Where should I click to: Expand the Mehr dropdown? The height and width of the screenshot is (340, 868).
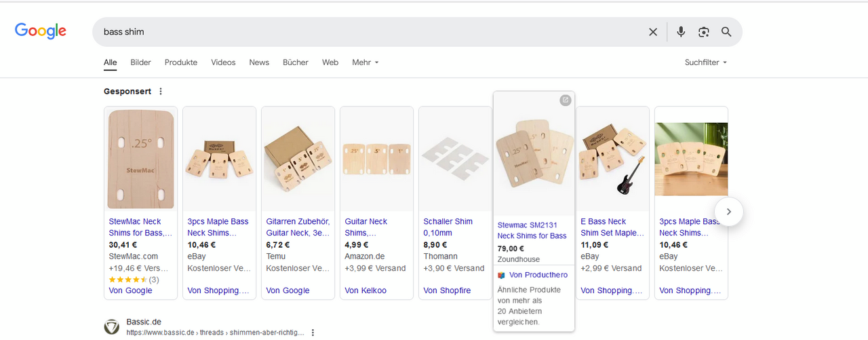tap(366, 62)
